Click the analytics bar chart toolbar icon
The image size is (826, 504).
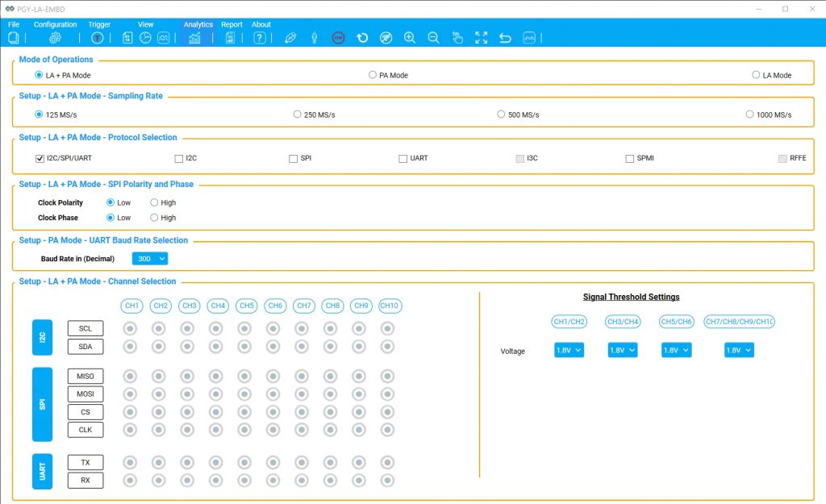click(194, 38)
